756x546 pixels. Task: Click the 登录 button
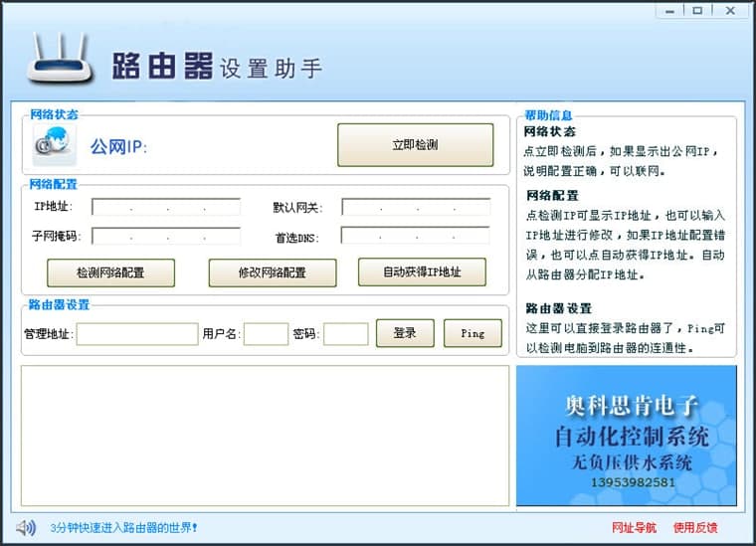tap(405, 333)
